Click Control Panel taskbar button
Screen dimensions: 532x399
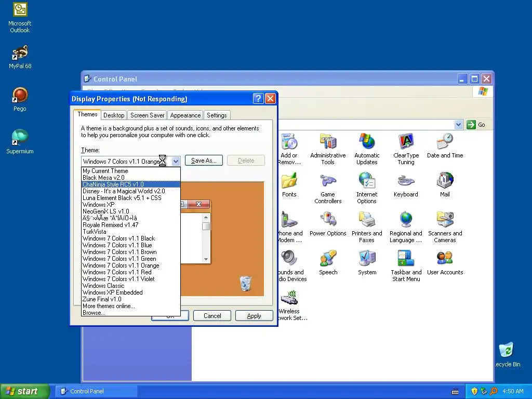tap(96, 391)
